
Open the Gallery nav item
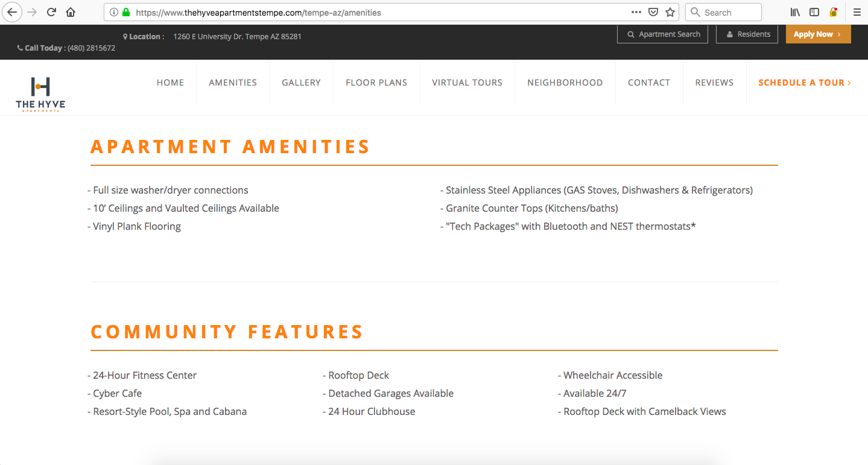pyautogui.click(x=301, y=83)
